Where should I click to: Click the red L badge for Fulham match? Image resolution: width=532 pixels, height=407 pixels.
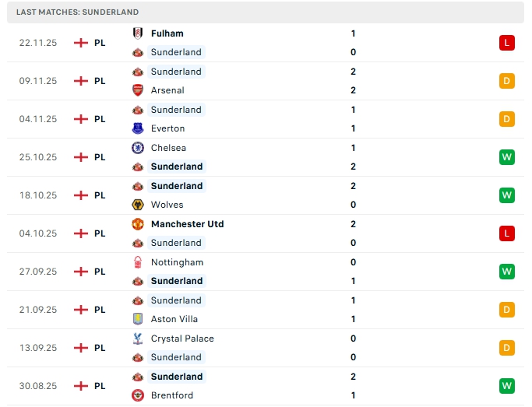click(x=507, y=43)
